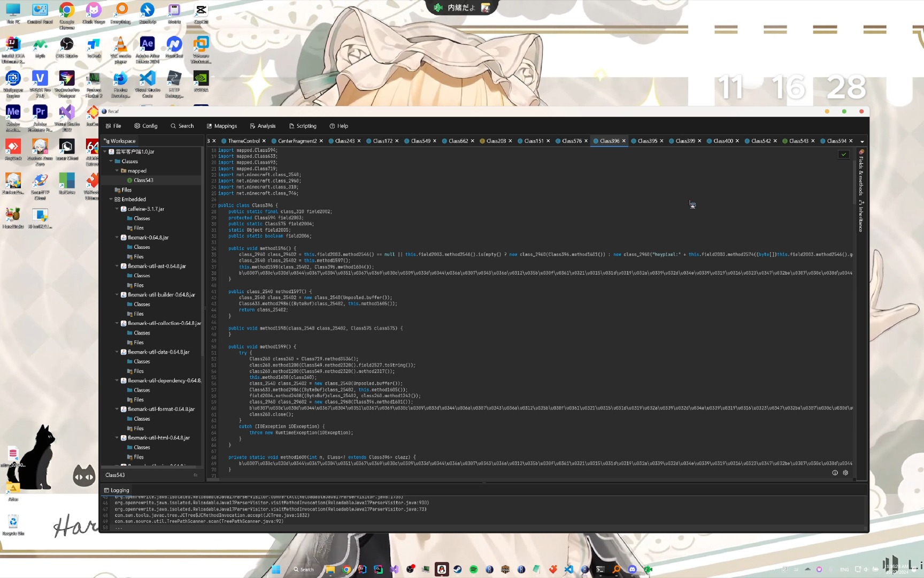The width and height of the screenshot is (924, 578).
Task: Open Visual Studio Code desktop shortcut
Action: (148, 84)
